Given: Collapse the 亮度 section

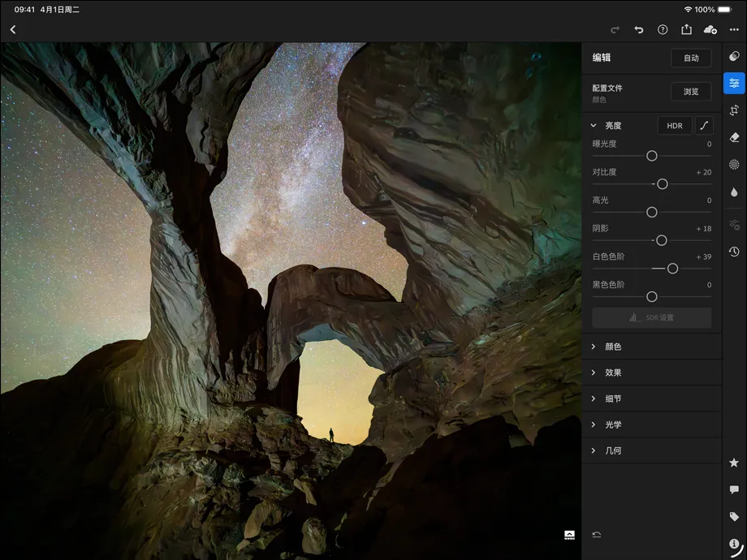Looking at the screenshot, I should pyautogui.click(x=594, y=126).
